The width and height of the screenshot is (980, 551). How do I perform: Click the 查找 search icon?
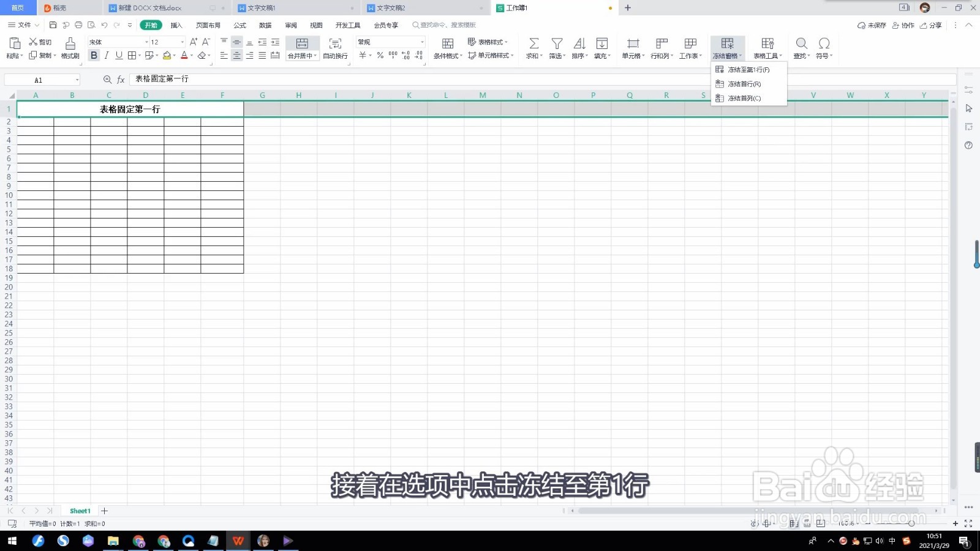tap(801, 48)
